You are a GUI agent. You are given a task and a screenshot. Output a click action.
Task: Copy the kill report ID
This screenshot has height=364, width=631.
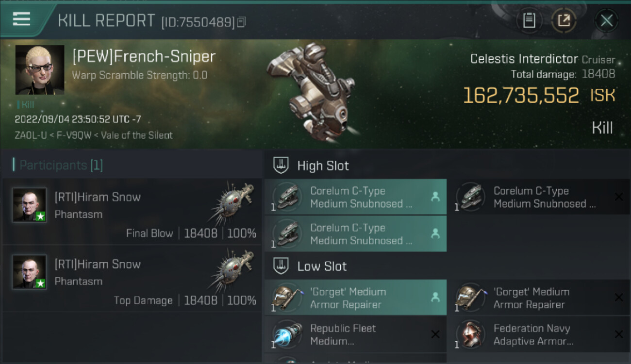[242, 22]
